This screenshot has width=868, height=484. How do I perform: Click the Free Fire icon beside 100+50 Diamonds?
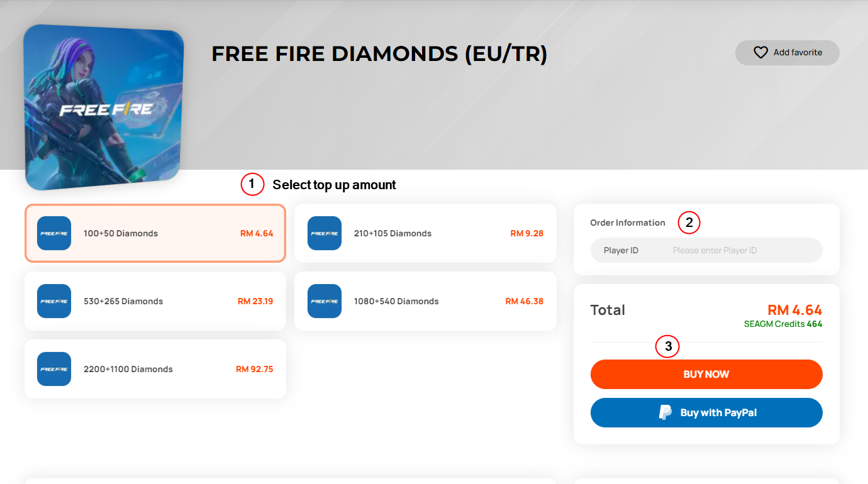[54, 233]
